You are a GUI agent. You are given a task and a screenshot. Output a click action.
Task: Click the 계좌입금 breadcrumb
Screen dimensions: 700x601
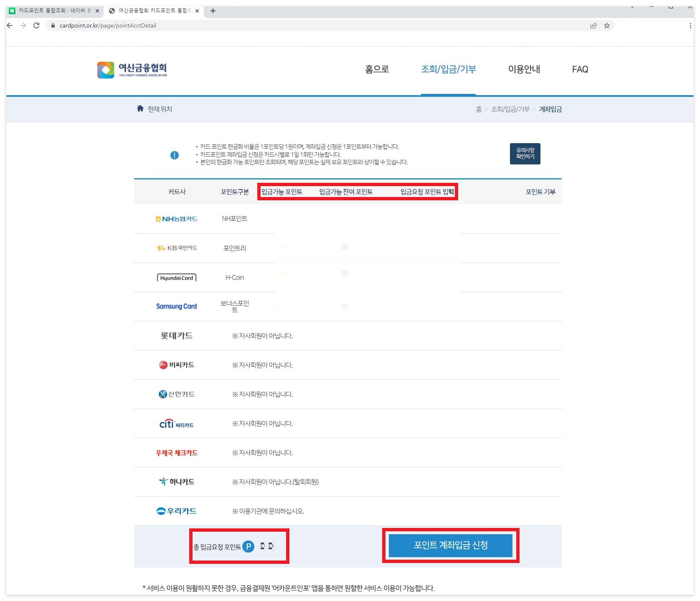(550, 109)
